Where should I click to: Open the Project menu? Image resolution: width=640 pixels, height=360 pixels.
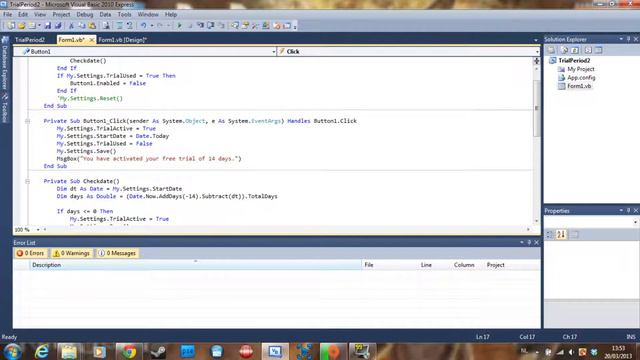pyautogui.click(x=61, y=14)
